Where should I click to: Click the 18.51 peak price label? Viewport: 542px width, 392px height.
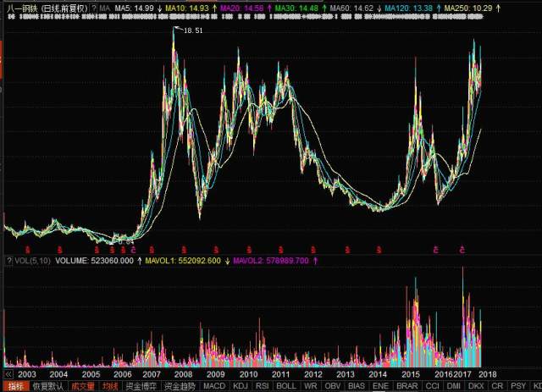193,30
